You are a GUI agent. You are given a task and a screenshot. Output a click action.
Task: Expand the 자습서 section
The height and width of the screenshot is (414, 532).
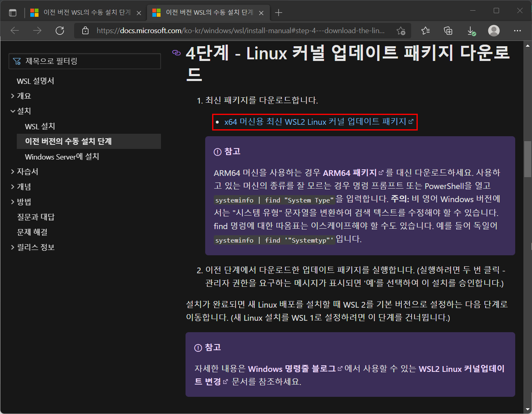(25, 171)
